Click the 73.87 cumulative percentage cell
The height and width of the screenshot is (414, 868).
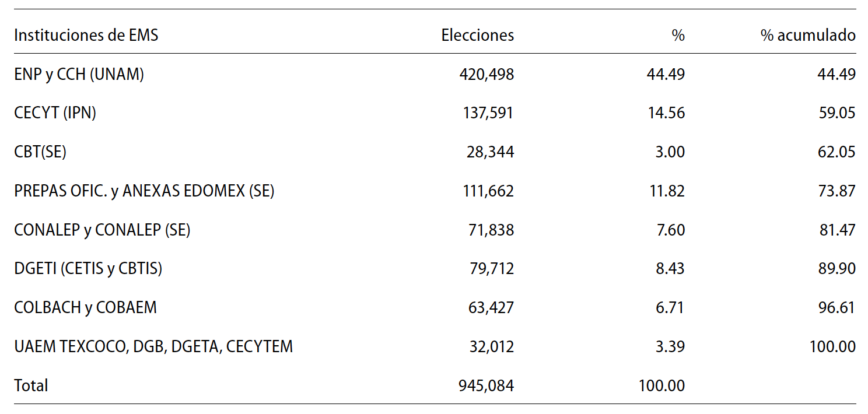(x=836, y=191)
